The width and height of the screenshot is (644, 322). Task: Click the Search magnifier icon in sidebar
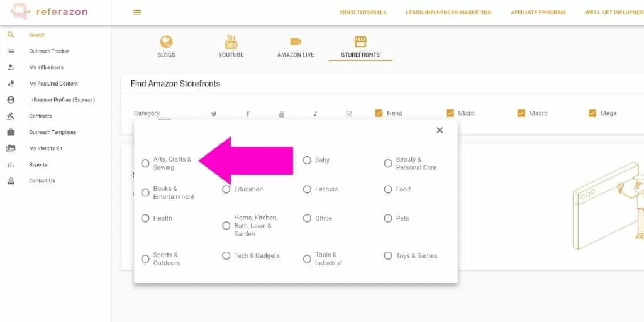tap(11, 35)
